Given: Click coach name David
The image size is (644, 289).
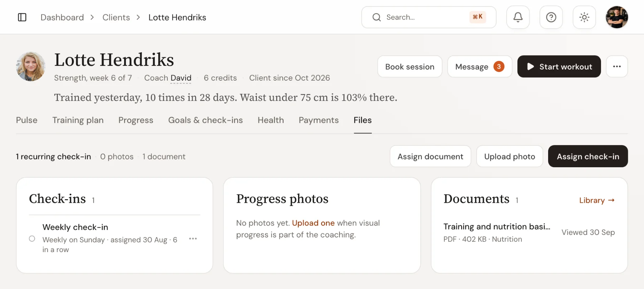Looking at the screenshot, I should click(181, 78).
